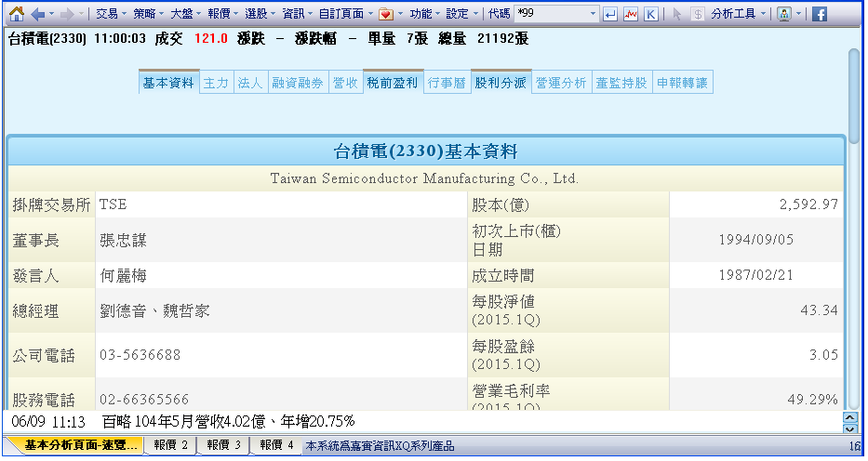Click the 百略 5月營收 news headline
The image size is (868, 461).
coord(228,421)
